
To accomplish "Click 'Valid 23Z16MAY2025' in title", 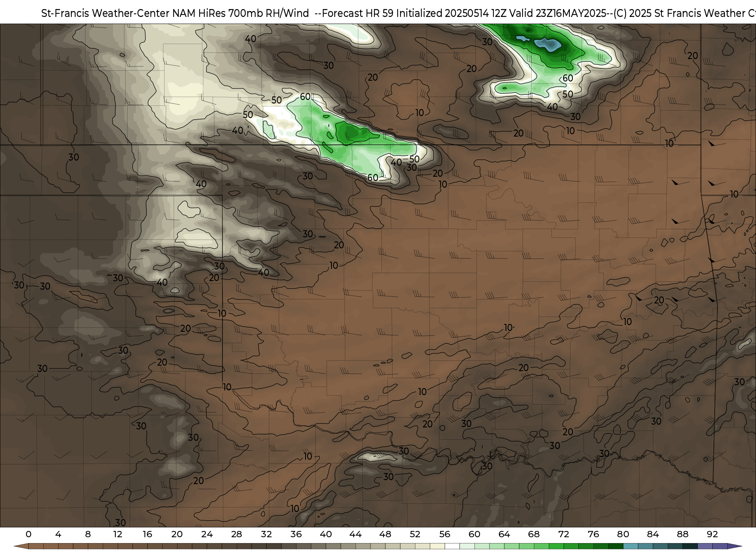I will 558,13.
